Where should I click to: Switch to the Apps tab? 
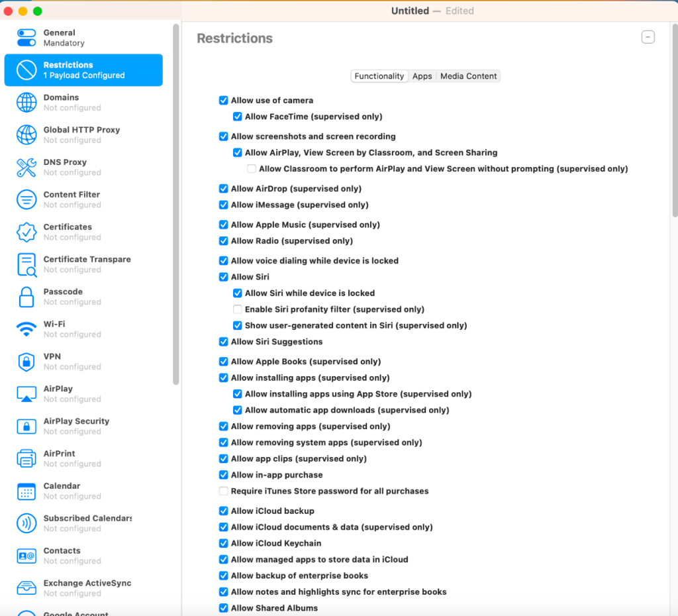(x=422, y=76)
